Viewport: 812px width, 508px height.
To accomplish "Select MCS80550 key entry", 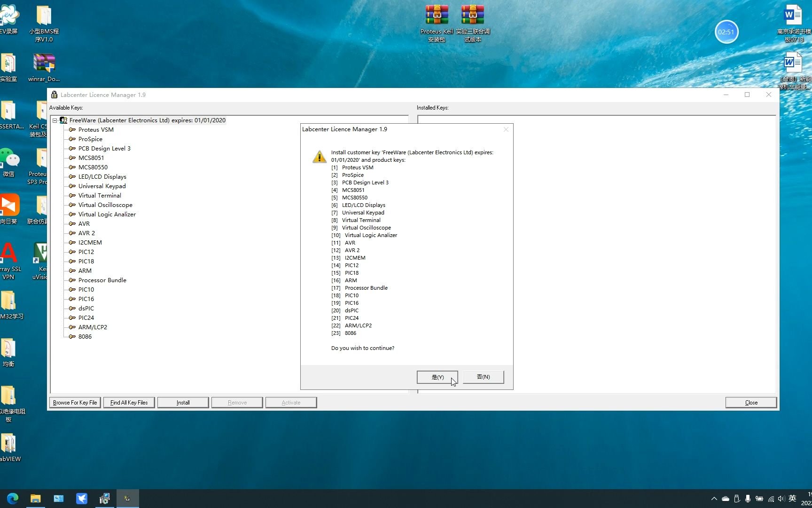I will point(93,167).
